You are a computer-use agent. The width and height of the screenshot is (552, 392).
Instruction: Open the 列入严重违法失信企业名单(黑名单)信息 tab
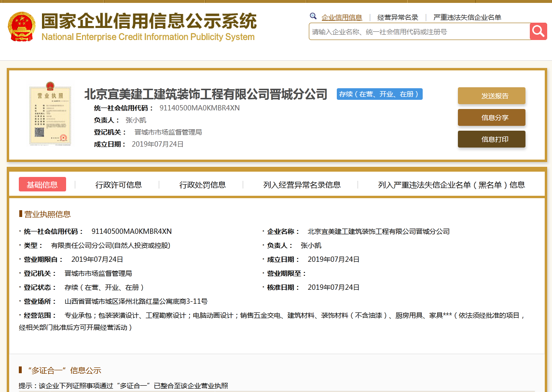click(451, 185)
